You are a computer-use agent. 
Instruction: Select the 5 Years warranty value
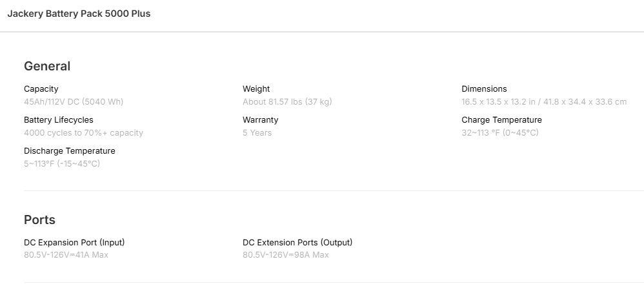257,133
